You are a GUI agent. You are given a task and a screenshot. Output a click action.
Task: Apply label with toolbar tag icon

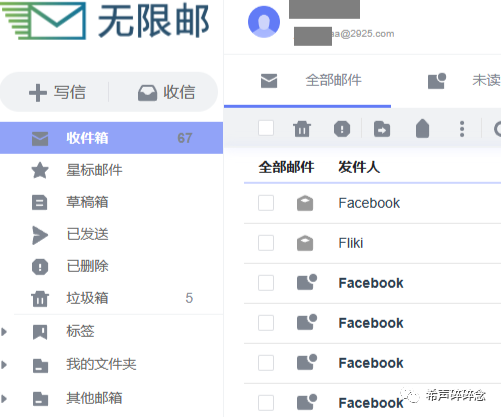coord(422,128)
